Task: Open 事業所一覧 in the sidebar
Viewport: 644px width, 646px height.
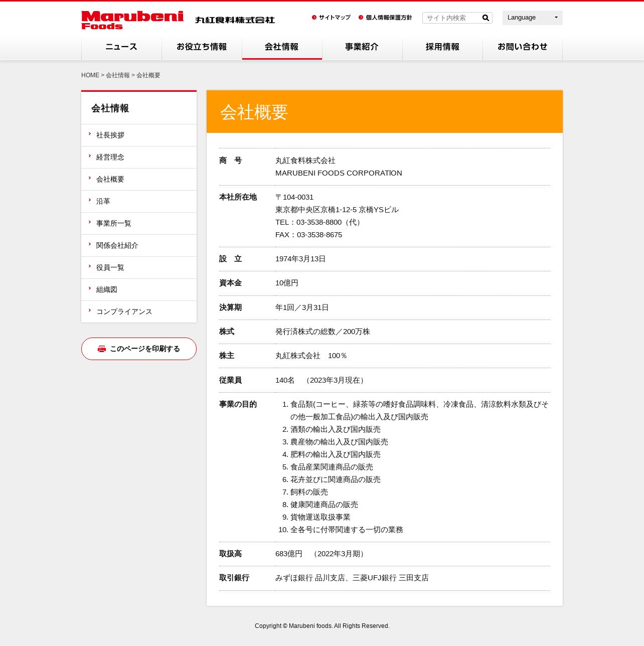Action: (x=139, y=224)
